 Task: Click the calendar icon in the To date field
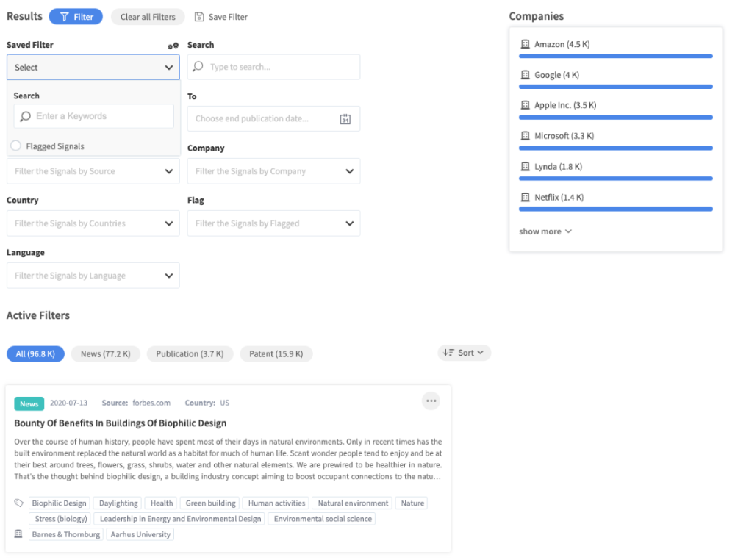pyautogui.click(x=345, y=119)
